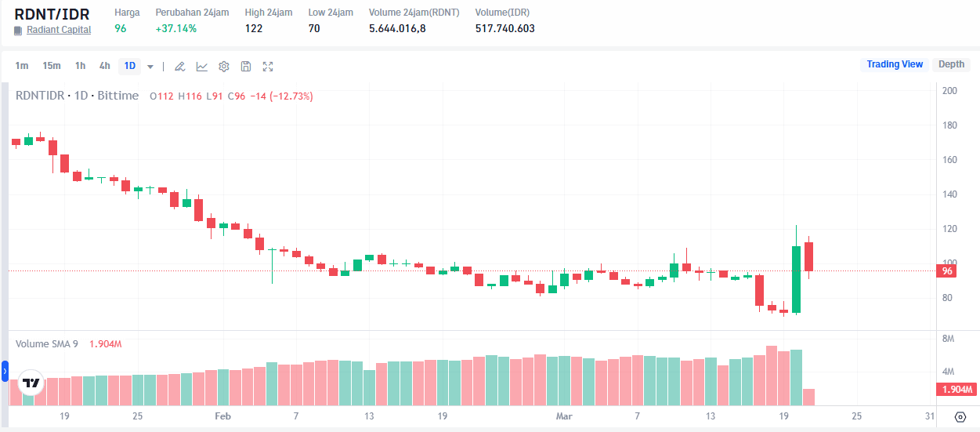Switch to Trading View tab
The height and width of the screenshot is (432, 980).
tap(894, 64)
